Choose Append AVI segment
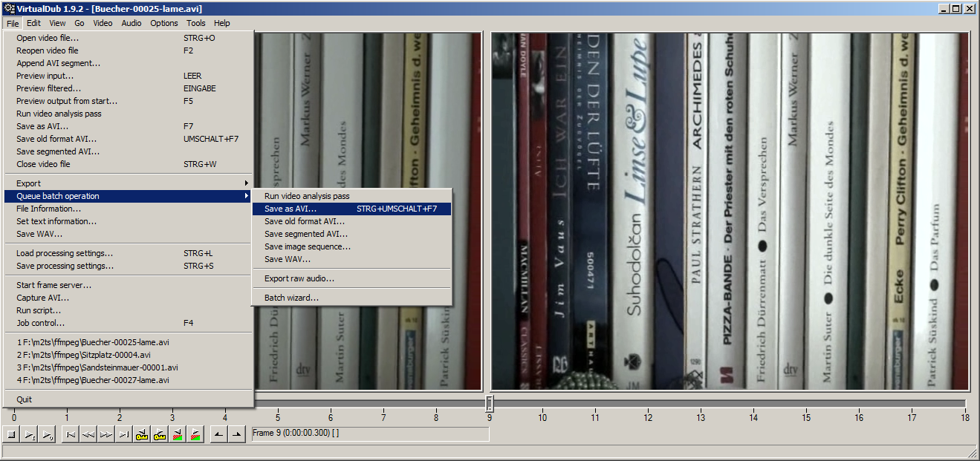The width and height of the screenshot is (980, 461). [x=129, y=63]
